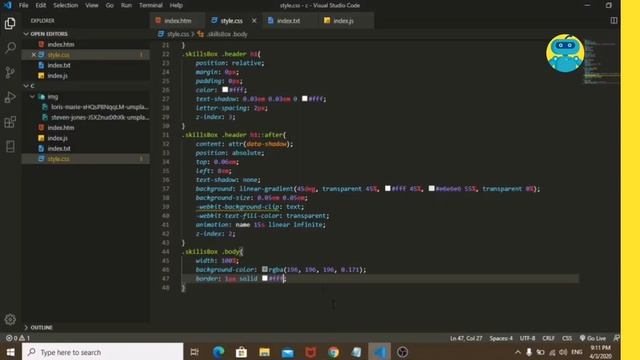Click the Type here to search box
640x360 pixels.
tap(102, 352)
